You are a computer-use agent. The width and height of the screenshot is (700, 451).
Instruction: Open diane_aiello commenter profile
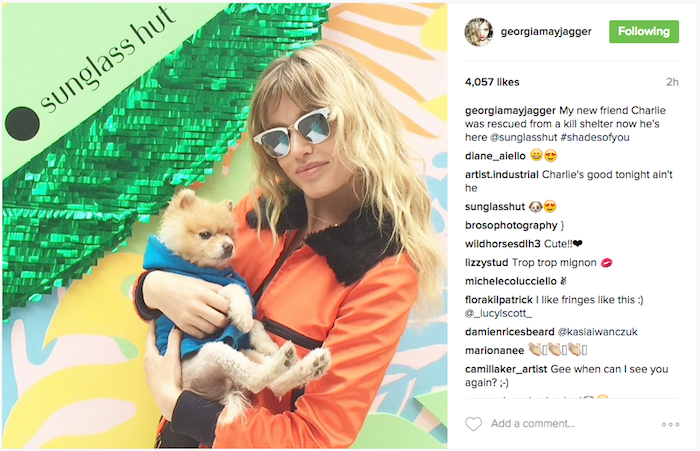(495, 156)
